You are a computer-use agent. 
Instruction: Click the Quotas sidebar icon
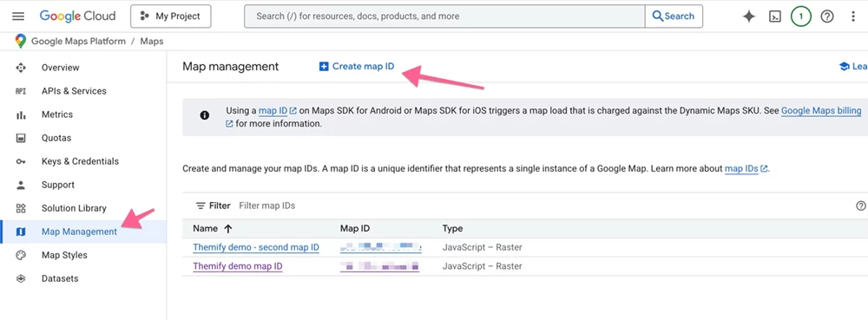(21, 138)
